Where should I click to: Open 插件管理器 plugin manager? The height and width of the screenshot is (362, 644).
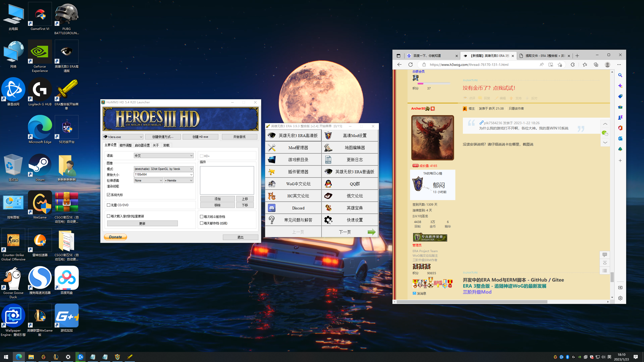[x=293, y=172]
